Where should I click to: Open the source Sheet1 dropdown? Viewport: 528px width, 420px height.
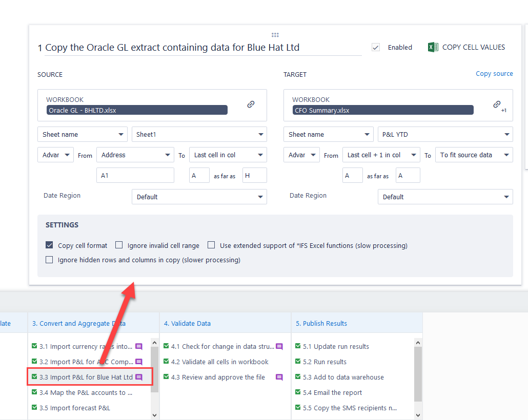[199, 135]
